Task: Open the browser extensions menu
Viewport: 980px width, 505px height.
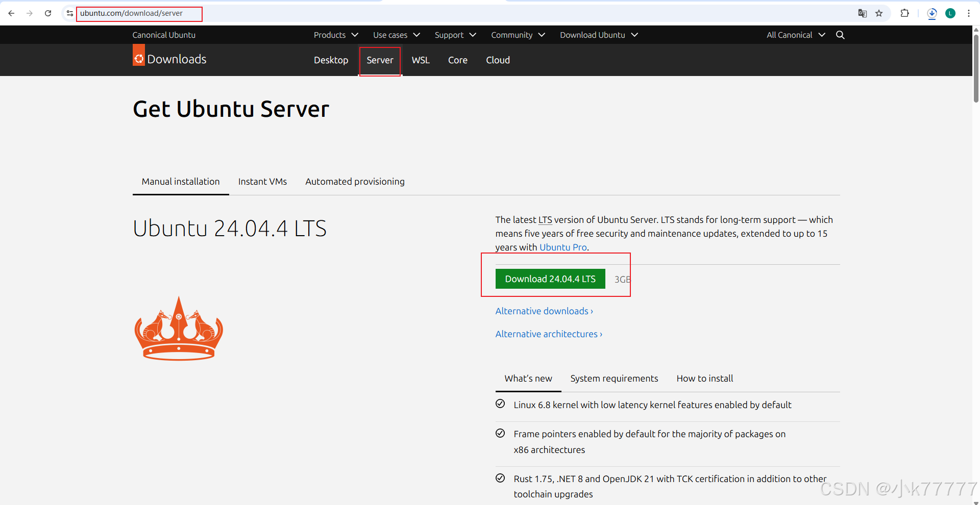Action: pyautogui.click(x=905, y=13)
